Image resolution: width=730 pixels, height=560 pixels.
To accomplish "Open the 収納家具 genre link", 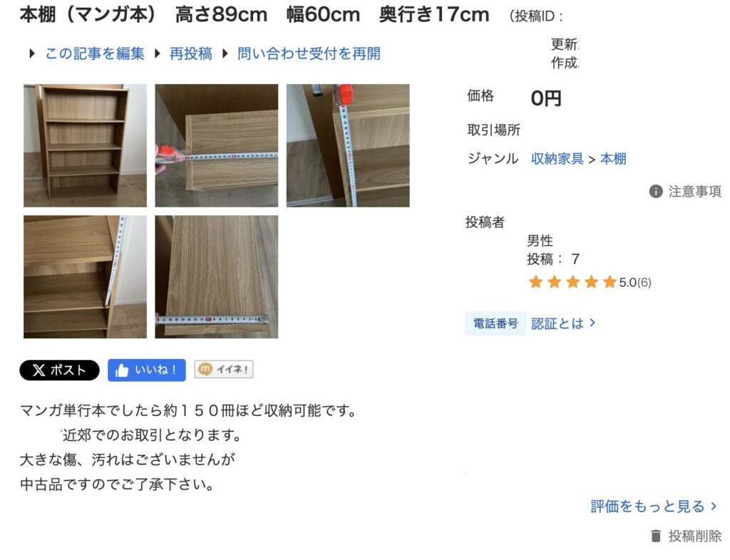I will pyautogui.click(x=557, y=159).
